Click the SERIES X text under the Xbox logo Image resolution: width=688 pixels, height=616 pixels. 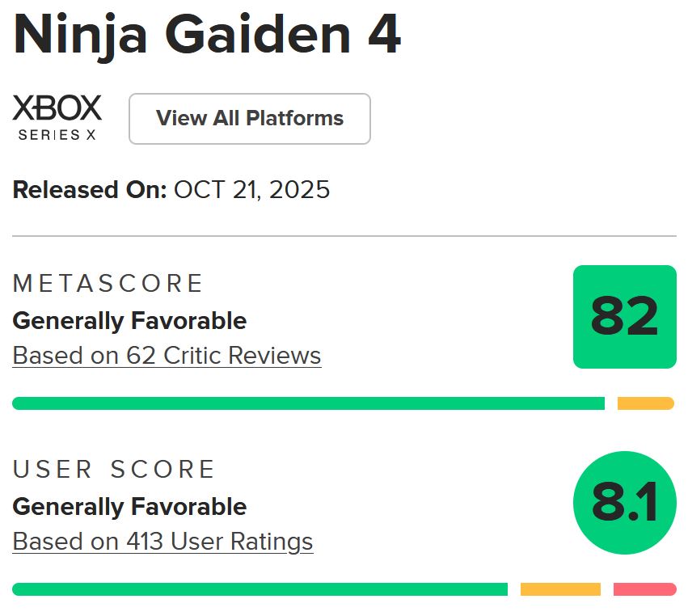tap(57, 135)
